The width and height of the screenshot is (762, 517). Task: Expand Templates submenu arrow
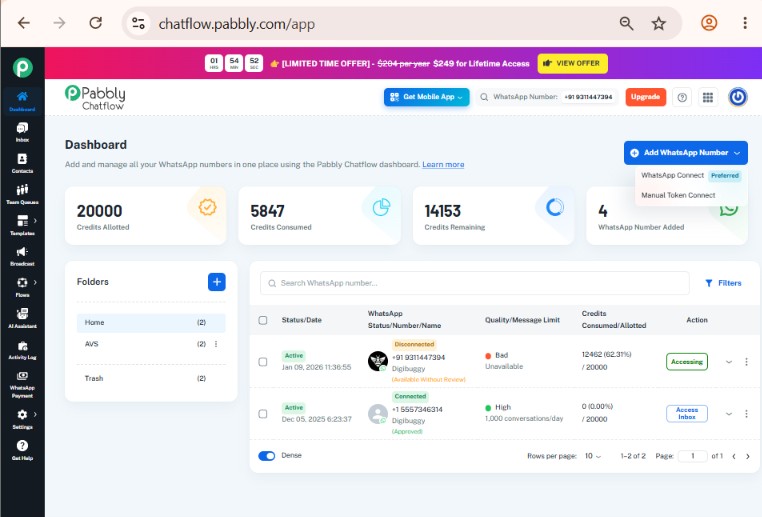(x=35, y=221)
